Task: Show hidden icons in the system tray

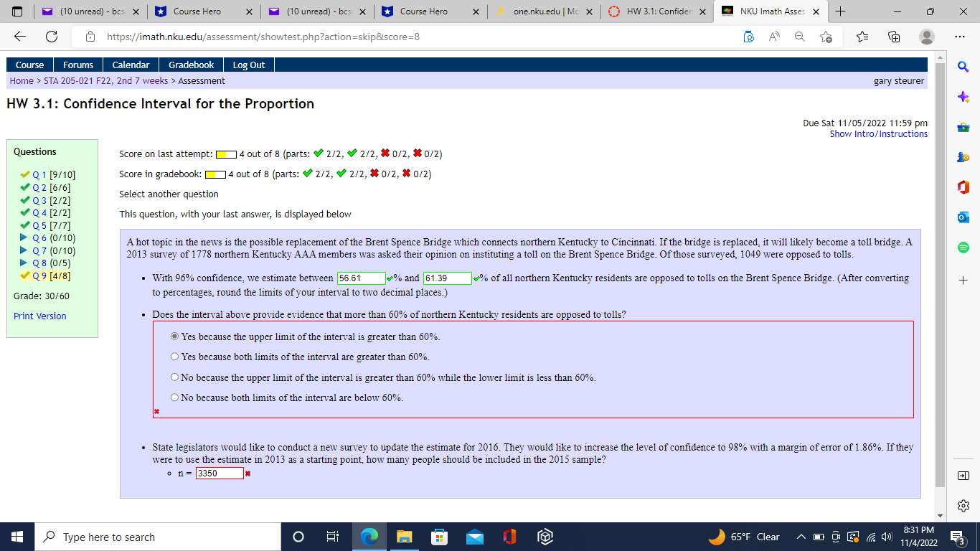Action: 801,536
